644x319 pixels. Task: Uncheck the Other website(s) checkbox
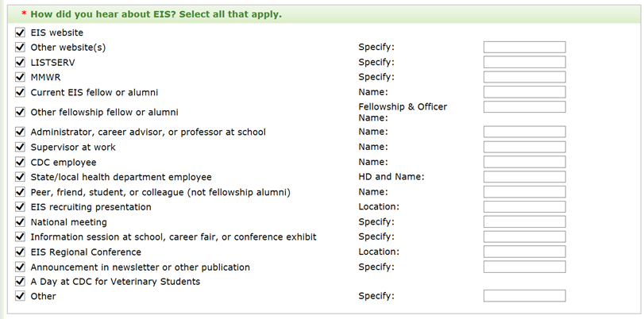20,48
